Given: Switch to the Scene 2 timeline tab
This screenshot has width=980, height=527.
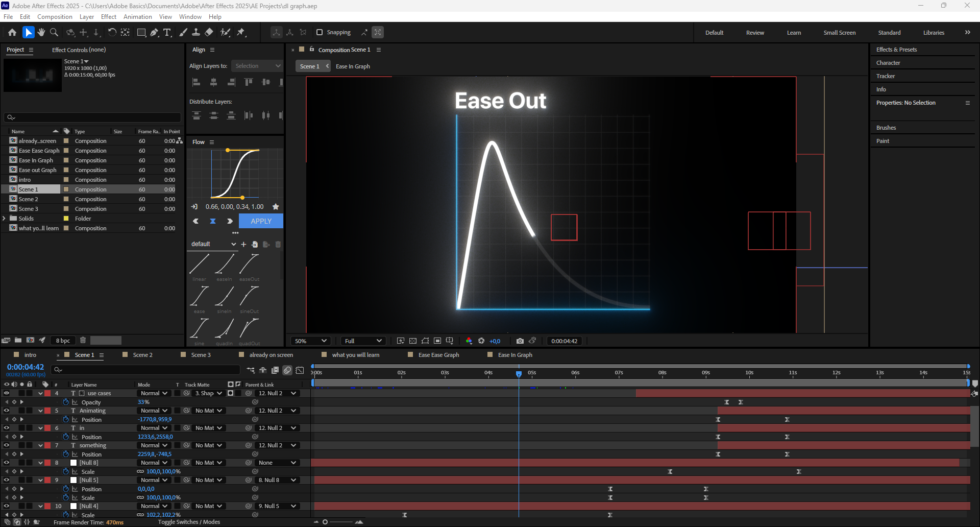Looking at the screenshot, I should [142, 355].
